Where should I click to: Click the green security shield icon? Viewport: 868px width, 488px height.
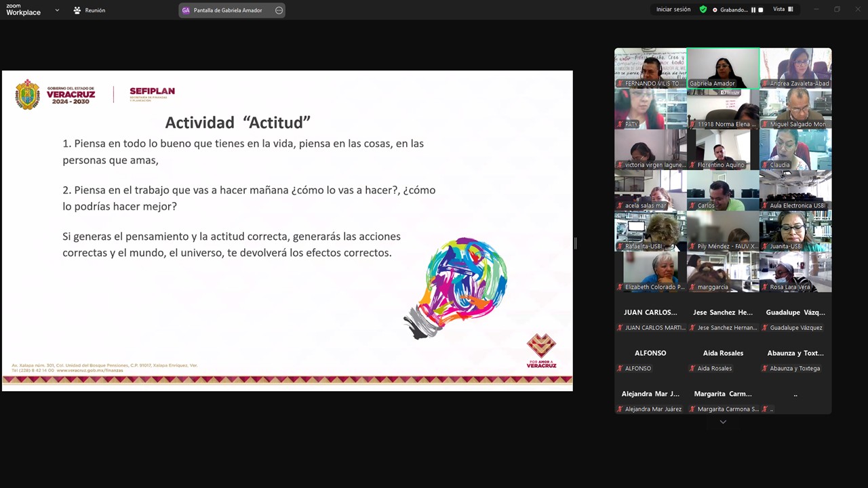703,9
